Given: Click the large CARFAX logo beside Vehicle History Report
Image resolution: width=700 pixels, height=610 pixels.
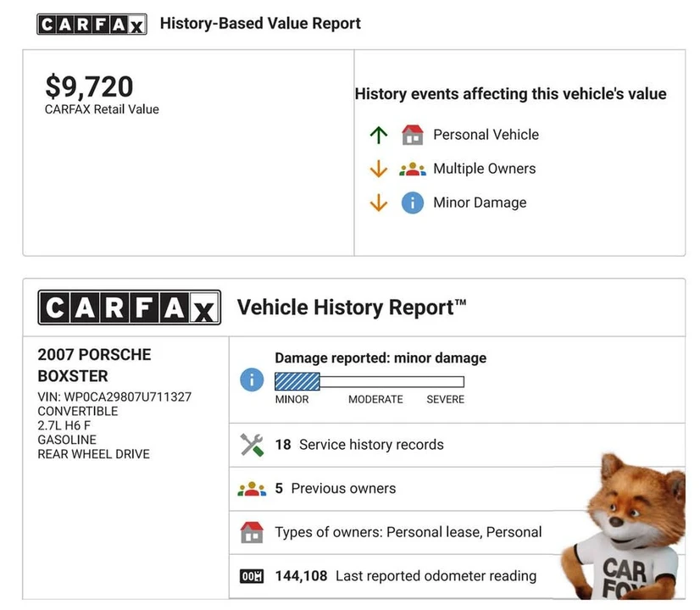Looking at the screenshot, I should (x=130, y=308).
